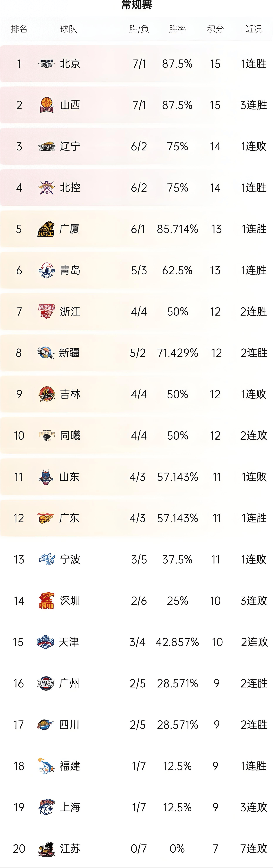Image resolution: width=273 pixels, height=868 pixels.
Task: Click the Shenzhen team logo
Action: click(46, 601)
